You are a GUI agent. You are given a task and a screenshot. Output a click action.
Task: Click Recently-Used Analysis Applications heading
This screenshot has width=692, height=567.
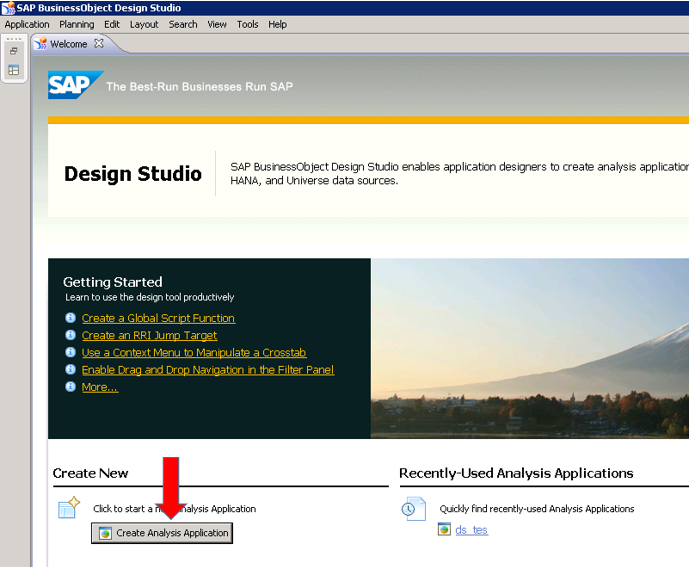[516, 473]
